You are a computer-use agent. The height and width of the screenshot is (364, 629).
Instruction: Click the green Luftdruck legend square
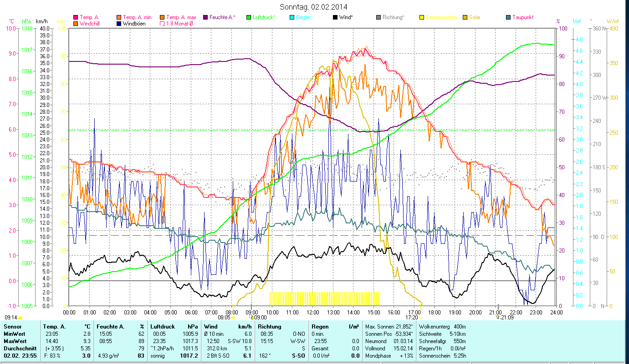(249, 17)
